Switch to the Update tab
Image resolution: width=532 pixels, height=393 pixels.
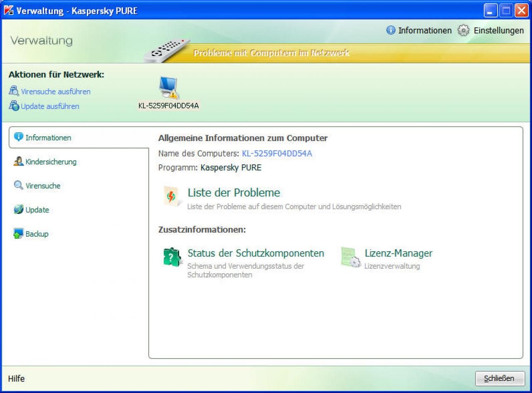37,210
